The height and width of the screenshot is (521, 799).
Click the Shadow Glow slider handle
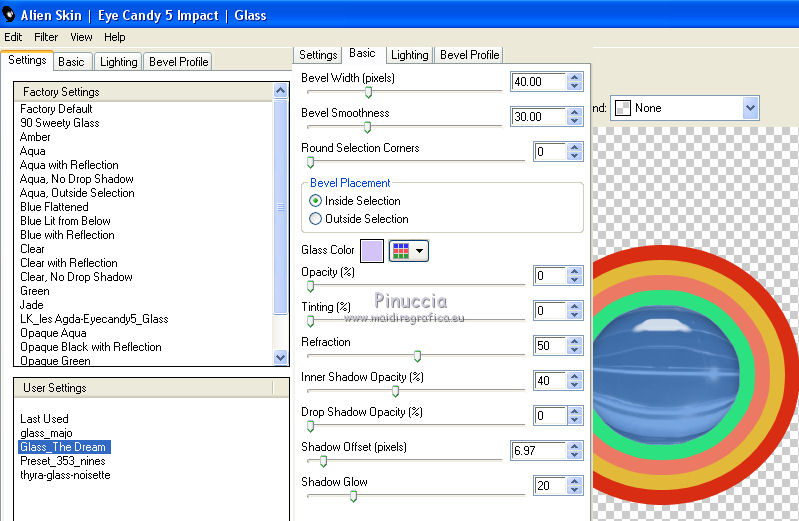[353, 496]
